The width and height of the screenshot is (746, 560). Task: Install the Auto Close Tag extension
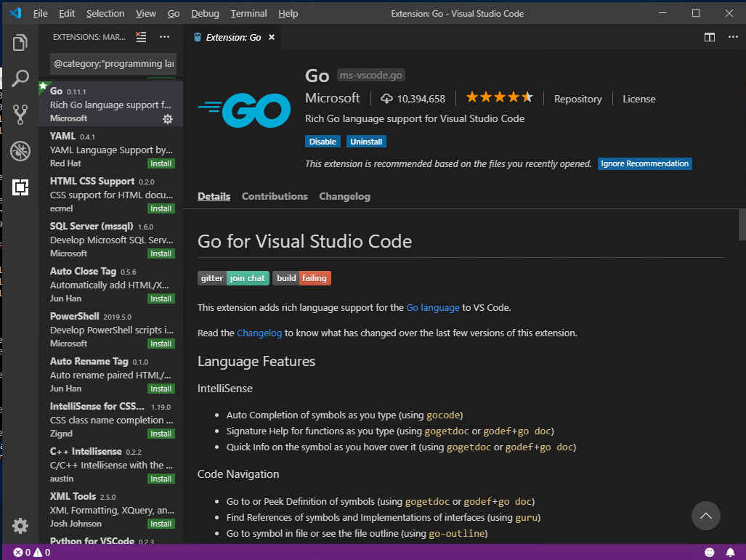pos(161,299)
